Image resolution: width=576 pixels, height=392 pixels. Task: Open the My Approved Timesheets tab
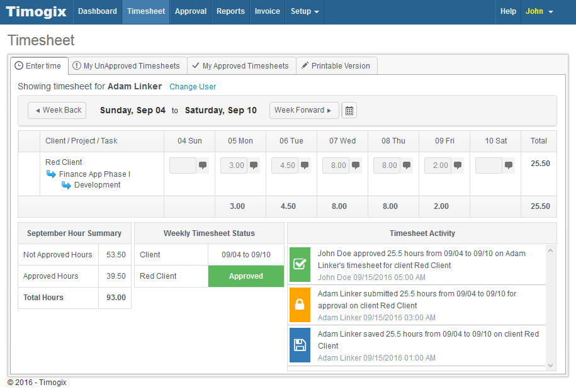241,65
